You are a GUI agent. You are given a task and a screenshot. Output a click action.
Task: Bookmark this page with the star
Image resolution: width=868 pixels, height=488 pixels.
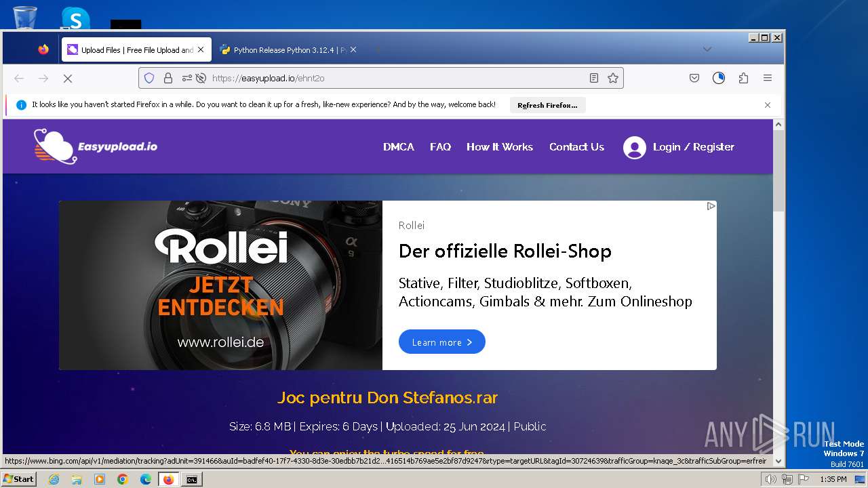pos(613,78)
